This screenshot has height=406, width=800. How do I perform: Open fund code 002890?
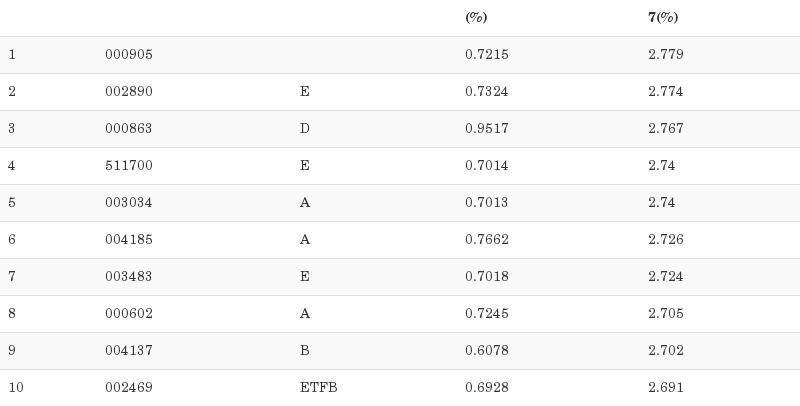click(128, 92)
